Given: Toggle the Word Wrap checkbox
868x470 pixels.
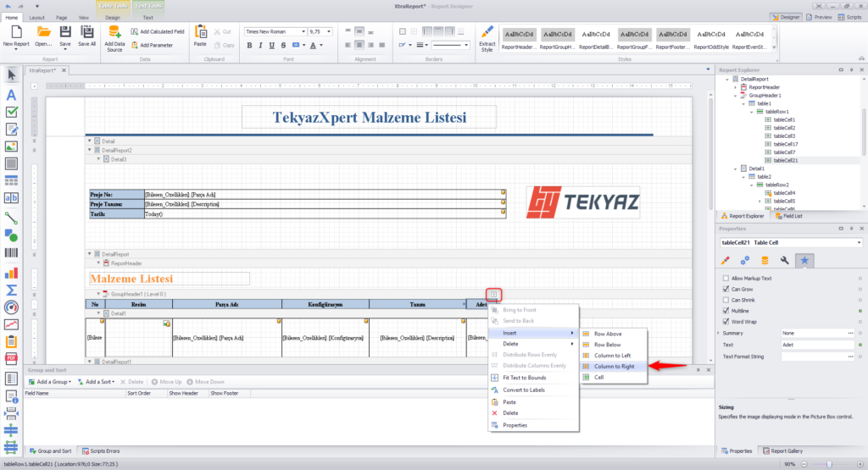Looking at the screenshot, I should (x=725, y=322).
